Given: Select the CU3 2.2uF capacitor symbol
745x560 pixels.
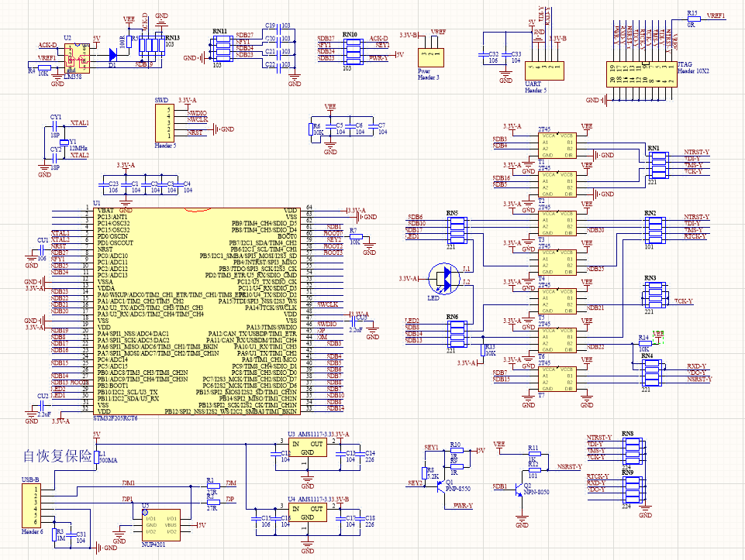Looking at the screenshot, I should click(x=355, y=321).
